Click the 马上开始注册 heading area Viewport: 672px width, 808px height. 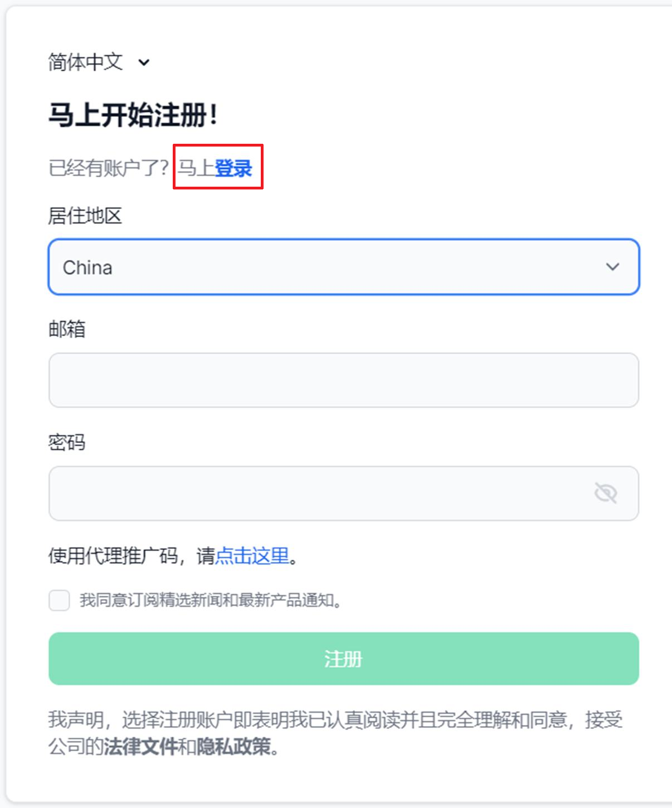135,114
